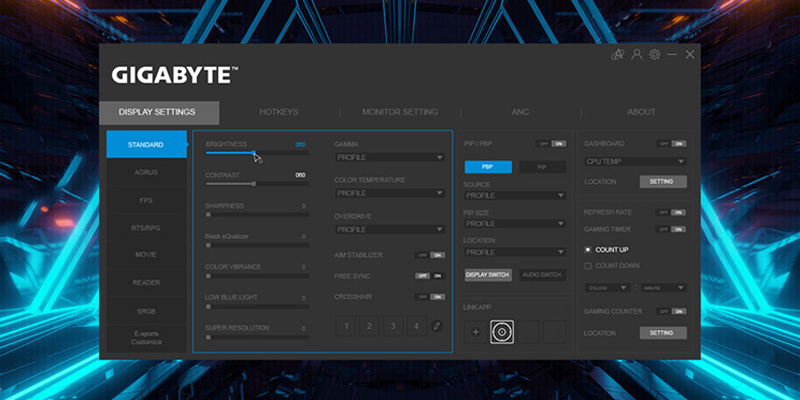The height and width of the screenshot is (400, 800).
Task: Click the third empty Link App slot
Action: click(x=529, y=332)
